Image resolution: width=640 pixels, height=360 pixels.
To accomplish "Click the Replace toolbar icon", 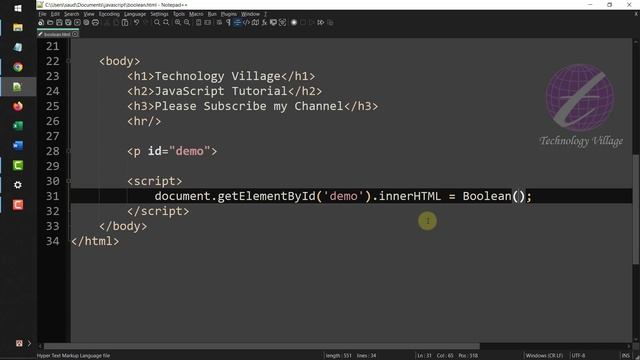I will pos(166,22).
